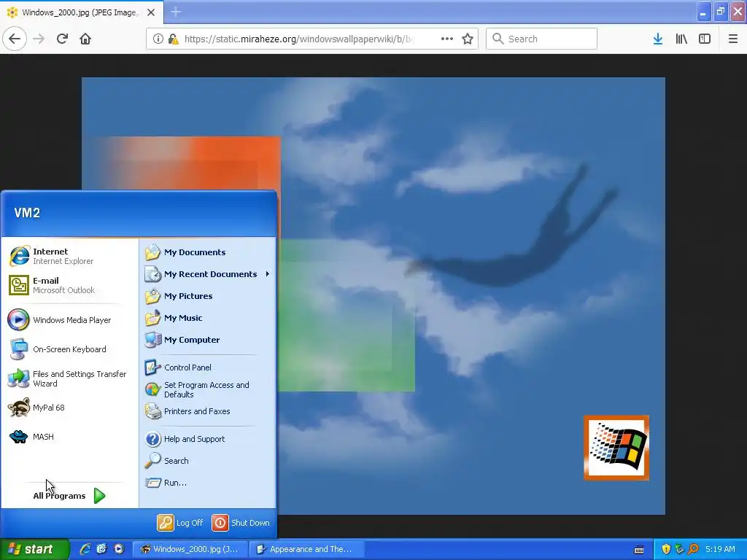This screenshot has width=747, height=560.
Task: Open My Computer from the Start menu
Action: 208,340
